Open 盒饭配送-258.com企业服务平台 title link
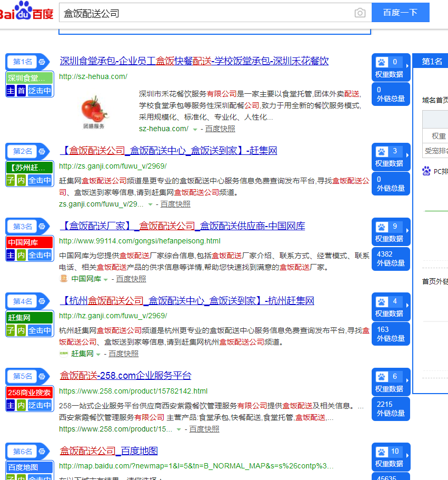The height and width of the screenshot is (480, 448). pyautogui.click(x=125, y=375)
